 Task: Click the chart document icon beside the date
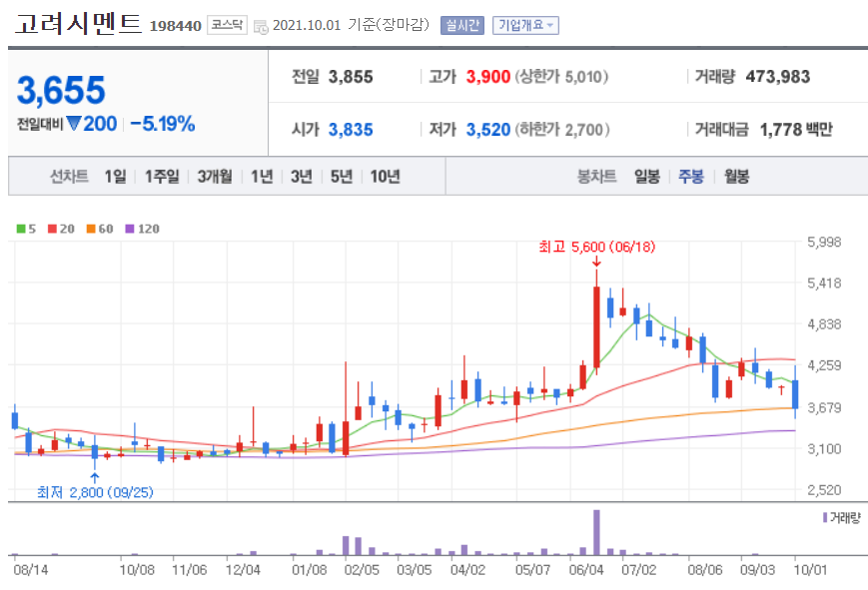click(261, 25)
